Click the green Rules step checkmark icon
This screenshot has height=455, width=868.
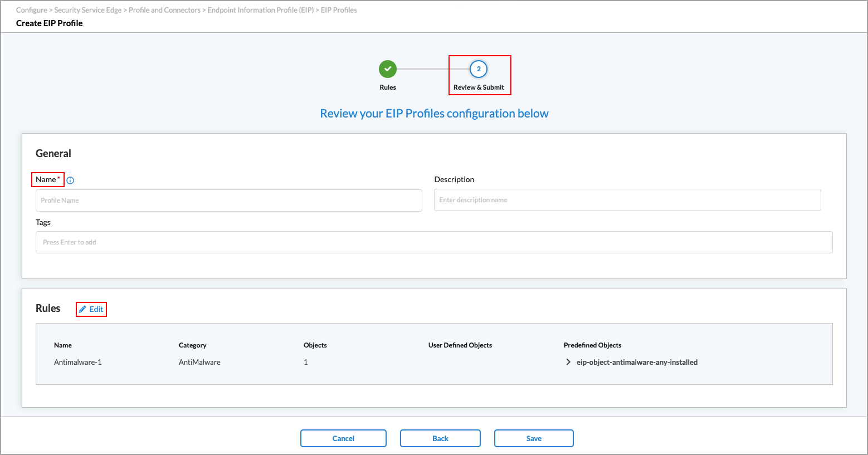388,69
